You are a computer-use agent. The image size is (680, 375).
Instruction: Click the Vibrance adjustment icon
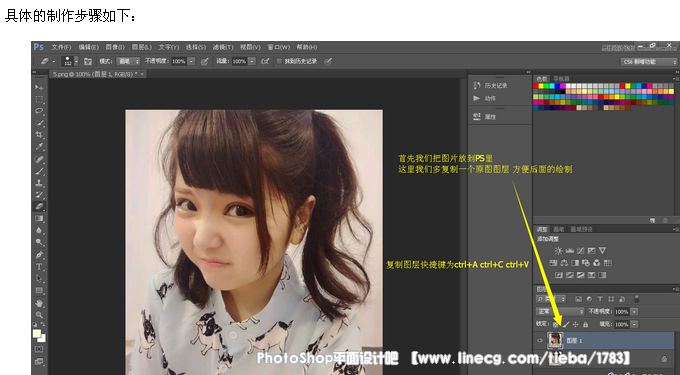click(602, 251)
